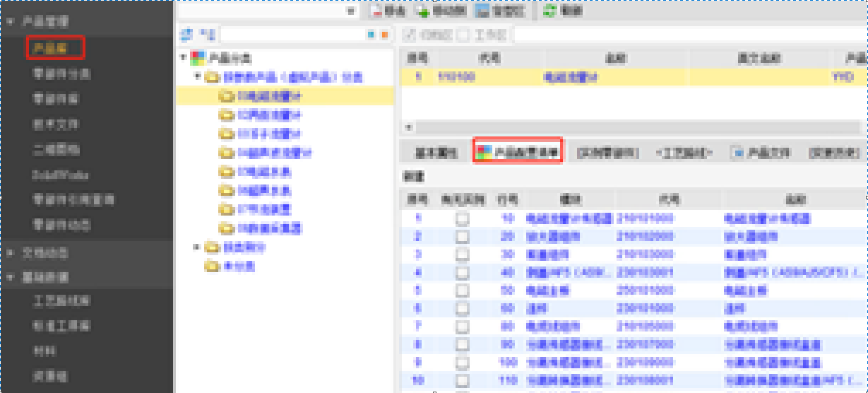The height and width of the screenshot is (393, 868).
Task: Click folder icon of the 06 tree node
Action: pos(226,191)
